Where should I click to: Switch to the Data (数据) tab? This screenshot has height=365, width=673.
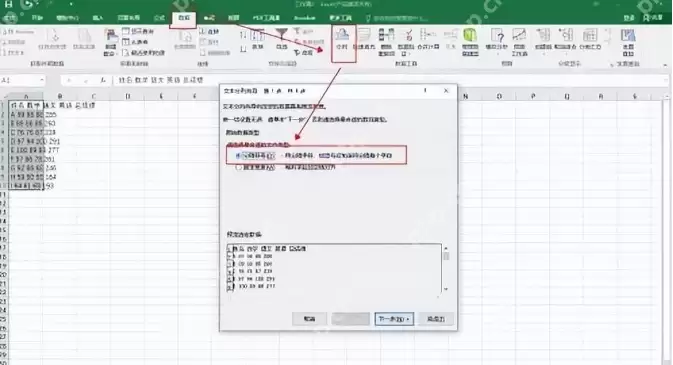[184, 18]
